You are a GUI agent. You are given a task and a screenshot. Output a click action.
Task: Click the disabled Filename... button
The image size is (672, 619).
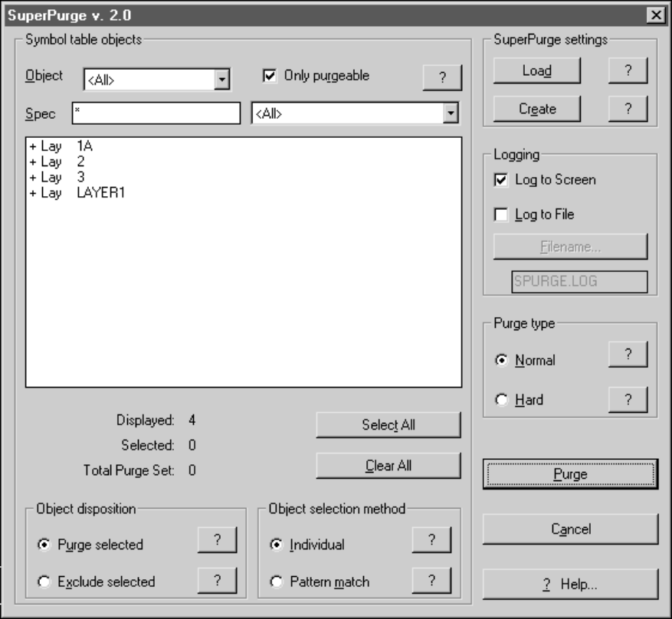570,247
